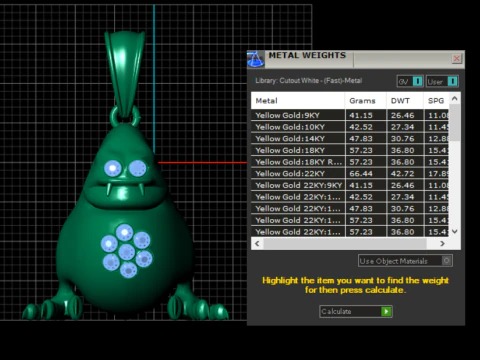The image size is (480, 360).
Task: Click the green play arrow on Calculate
Action: (x=386, y=311)
